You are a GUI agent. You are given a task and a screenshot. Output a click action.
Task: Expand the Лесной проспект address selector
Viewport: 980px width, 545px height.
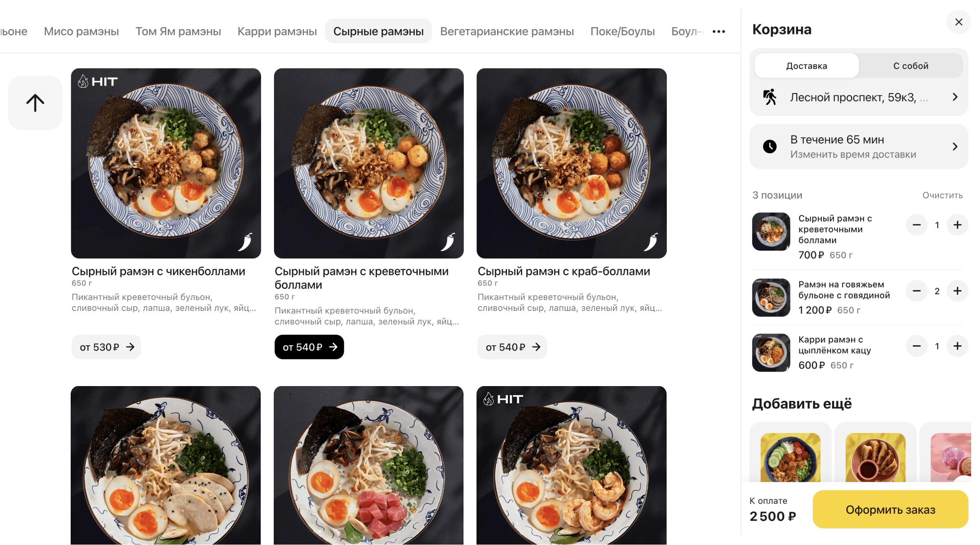point(858,97)
